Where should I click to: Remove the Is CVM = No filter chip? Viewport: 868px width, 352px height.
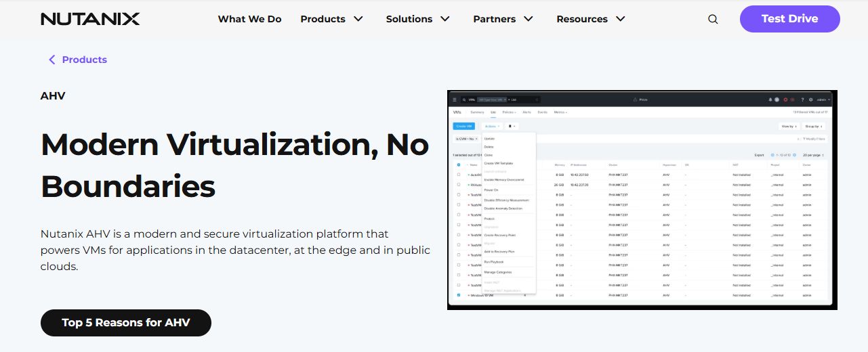point(476,139)
